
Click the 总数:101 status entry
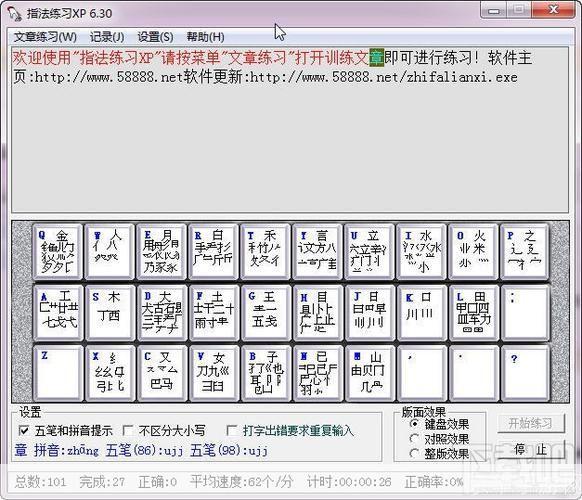click(x=40, y=482)
